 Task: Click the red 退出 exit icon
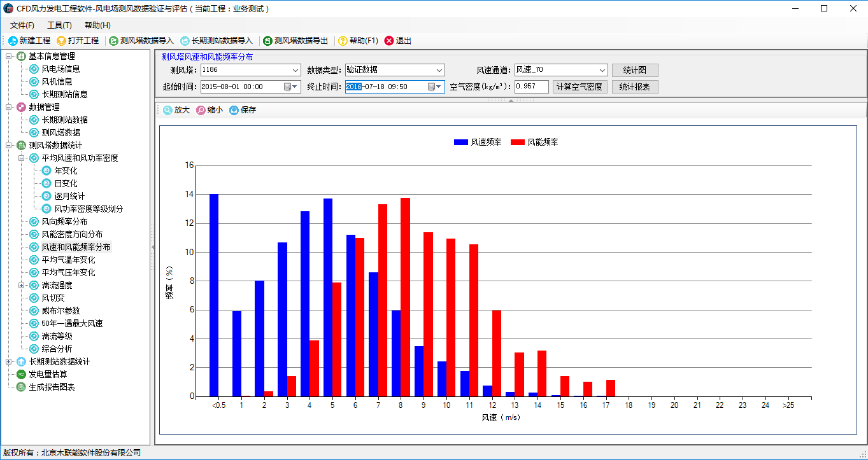(x=389, y=41)
